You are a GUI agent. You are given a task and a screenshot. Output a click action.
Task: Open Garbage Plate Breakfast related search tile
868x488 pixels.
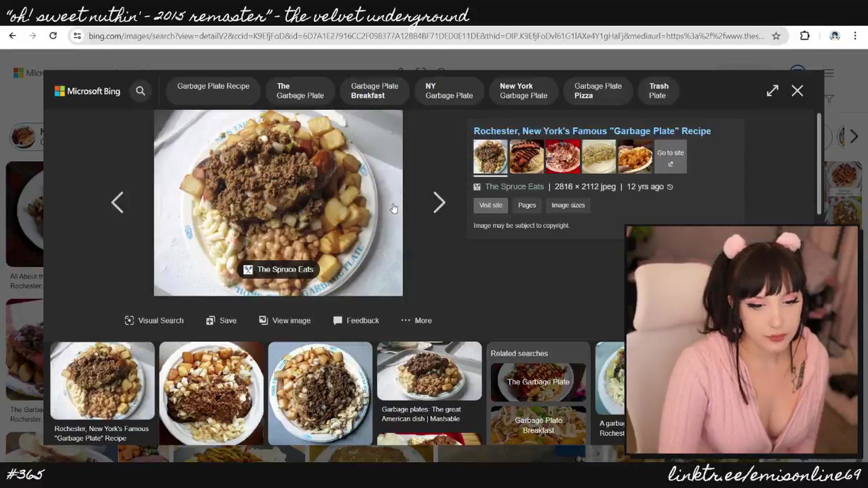538,425
